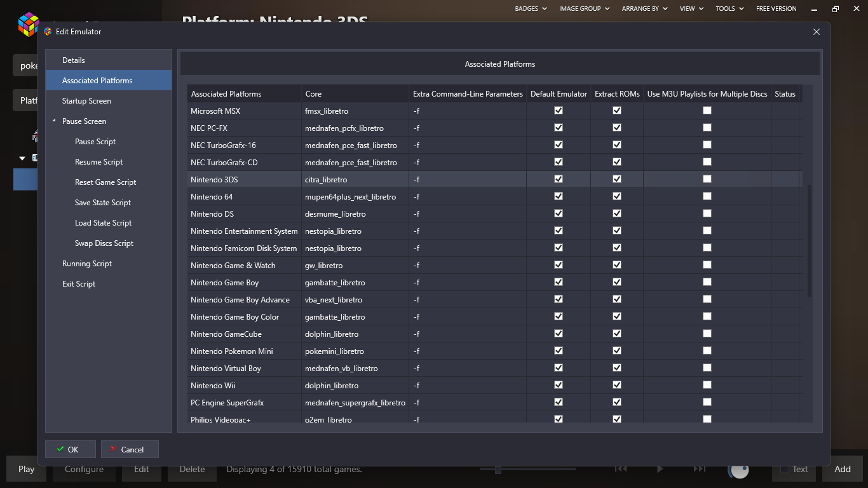Click the platforms table vertical scrollbar
This screenshot has height=488, width=868.
point(809,241)
